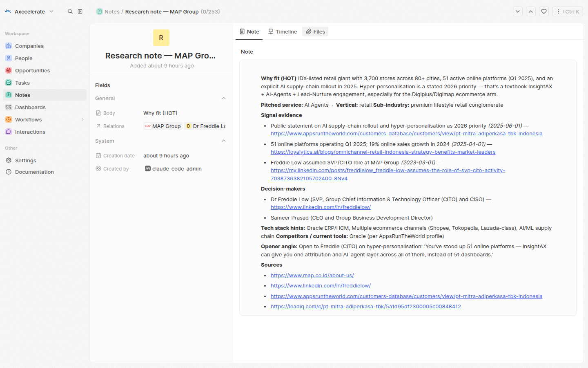Image resolution: width=588 pixels, height=368 pixels.
Task: Click the 'Added about 9 hours ago' subtitle
Action: (x=162, y=65)
